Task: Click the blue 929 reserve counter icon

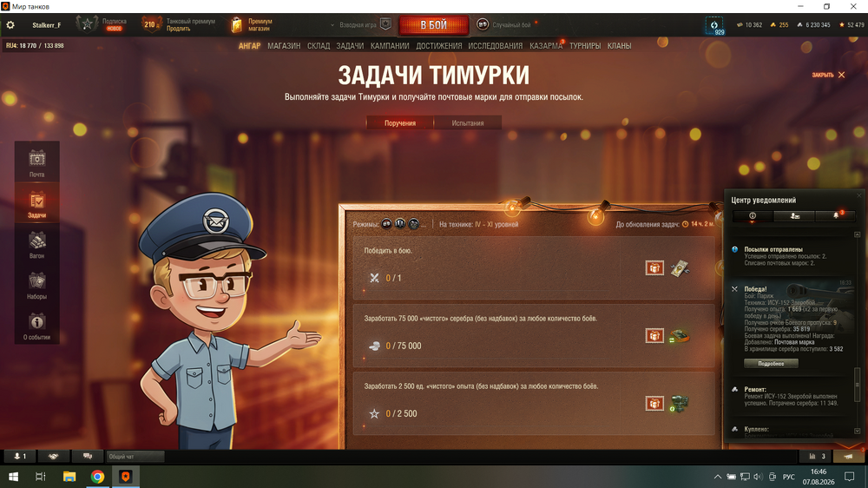Action: tap(714, 25)
